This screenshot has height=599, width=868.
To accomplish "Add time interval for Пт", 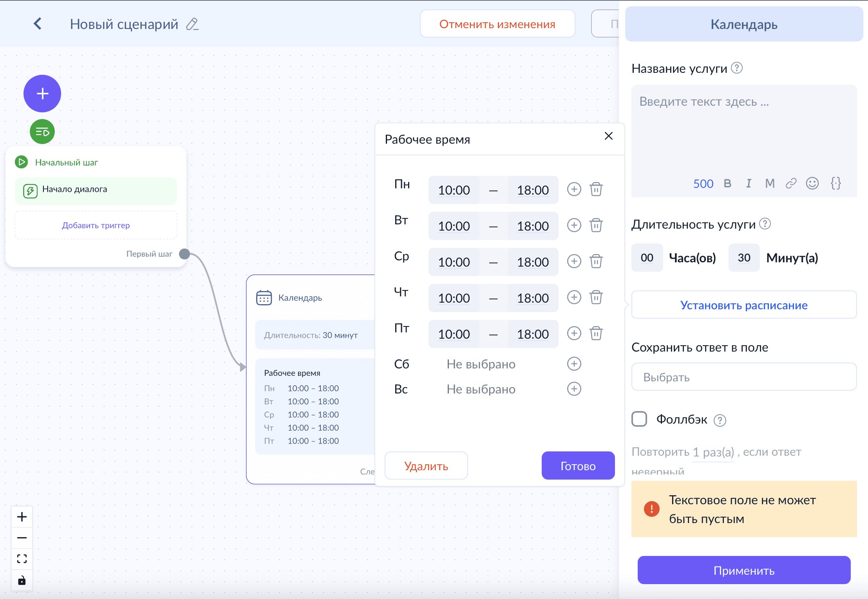I will (574, 334).
